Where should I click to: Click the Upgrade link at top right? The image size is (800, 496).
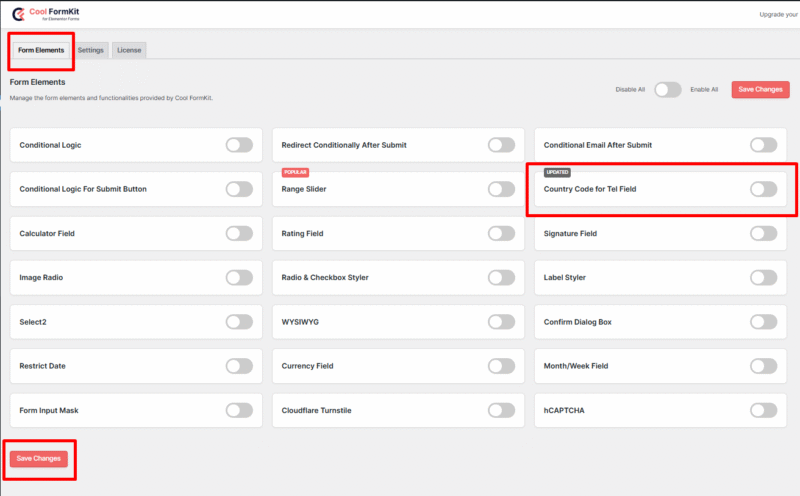(x=779, y=14)
